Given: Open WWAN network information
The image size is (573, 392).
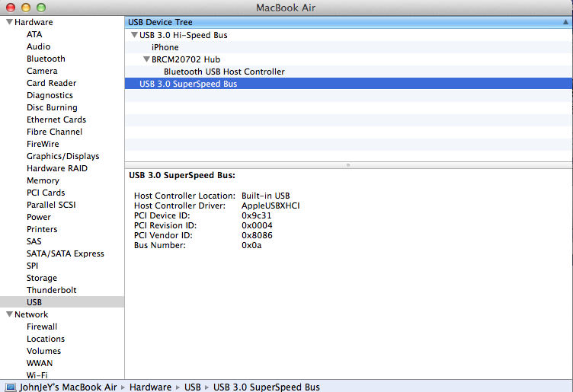Looking at the screenshot, I should tap(40, 363).
